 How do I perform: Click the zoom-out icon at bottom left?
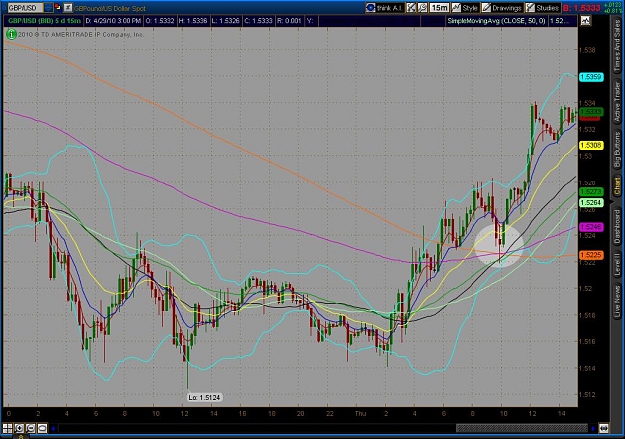[x=31, y=429]
